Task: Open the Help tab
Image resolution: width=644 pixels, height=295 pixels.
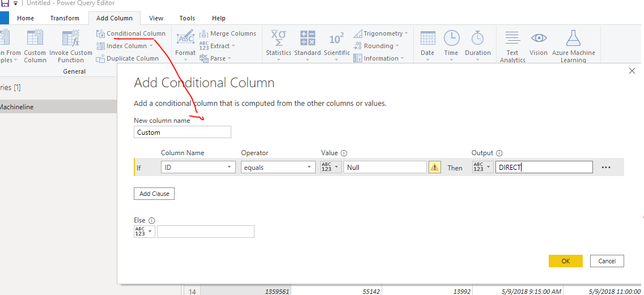Action: (x=218, y=18)
